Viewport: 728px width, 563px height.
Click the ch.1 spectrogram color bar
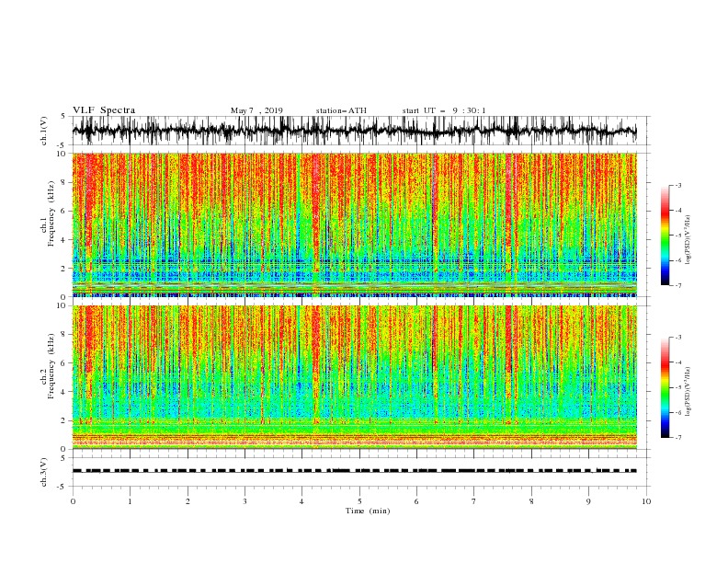pyautogui.click(x=665, y=236)
